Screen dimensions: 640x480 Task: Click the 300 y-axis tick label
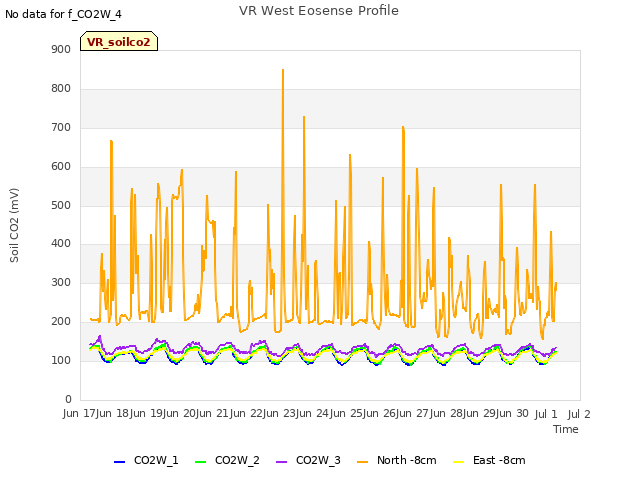[61, 282]
